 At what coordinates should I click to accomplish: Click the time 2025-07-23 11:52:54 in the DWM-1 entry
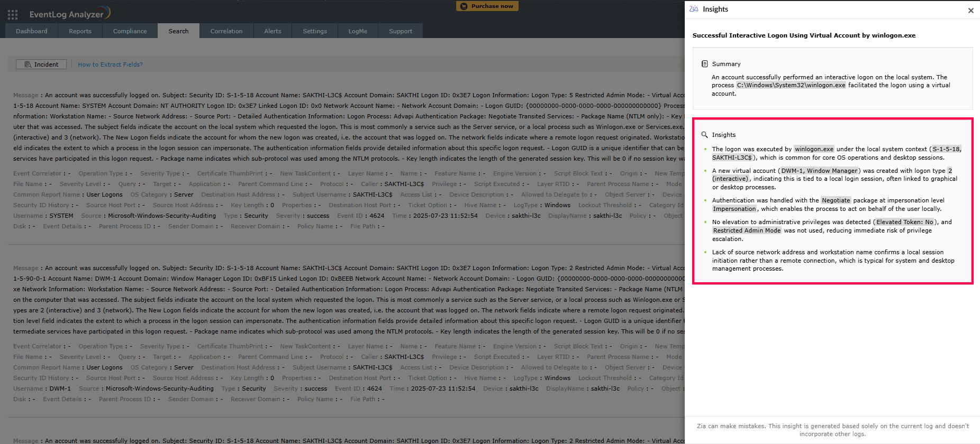(x=443, y=388)
